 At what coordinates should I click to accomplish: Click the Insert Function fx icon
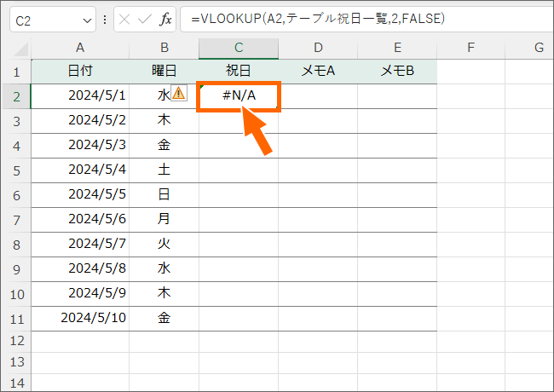pos(165,19)
